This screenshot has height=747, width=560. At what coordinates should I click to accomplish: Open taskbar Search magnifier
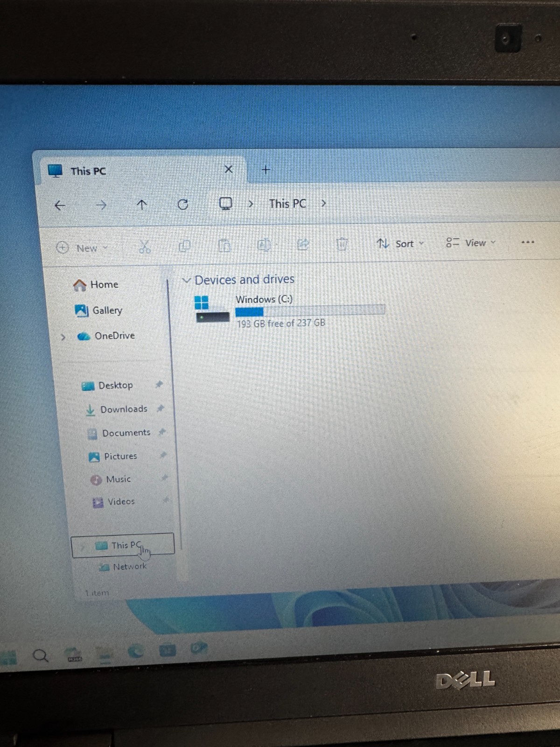(x=41, y=655)
